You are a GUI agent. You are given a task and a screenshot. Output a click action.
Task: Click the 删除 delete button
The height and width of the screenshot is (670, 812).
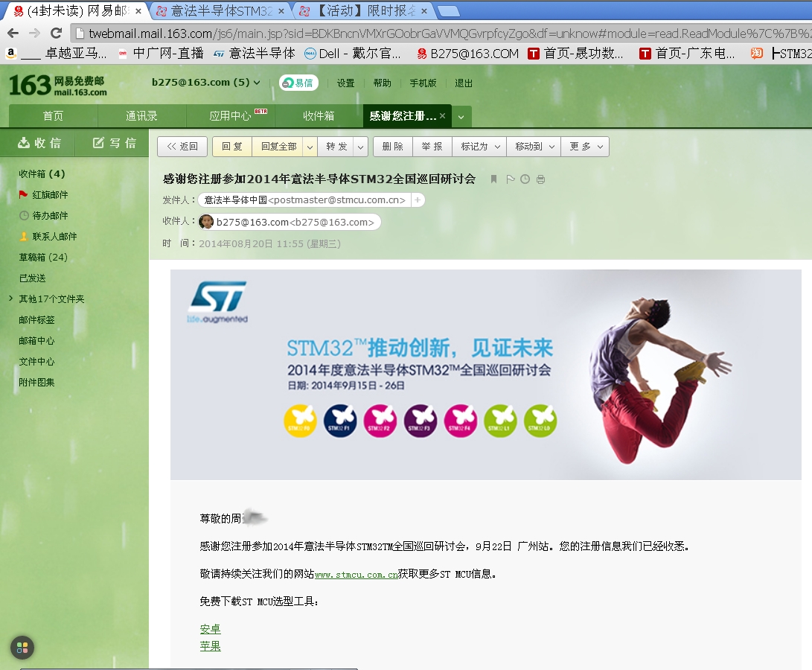(x=392, y=147)
